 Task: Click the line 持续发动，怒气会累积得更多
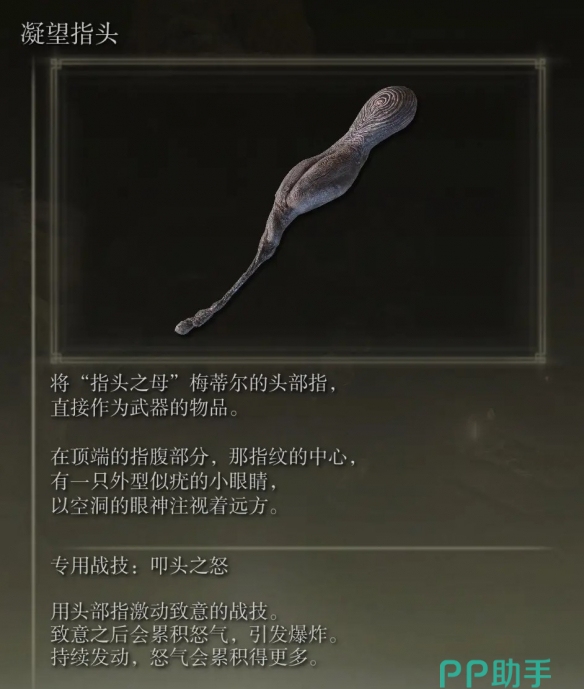click(185, 658)
